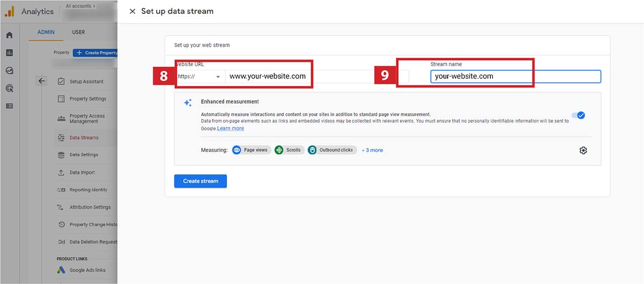Open the https:// protocol dropdown

pyautogui.click(x=199, y=77)
